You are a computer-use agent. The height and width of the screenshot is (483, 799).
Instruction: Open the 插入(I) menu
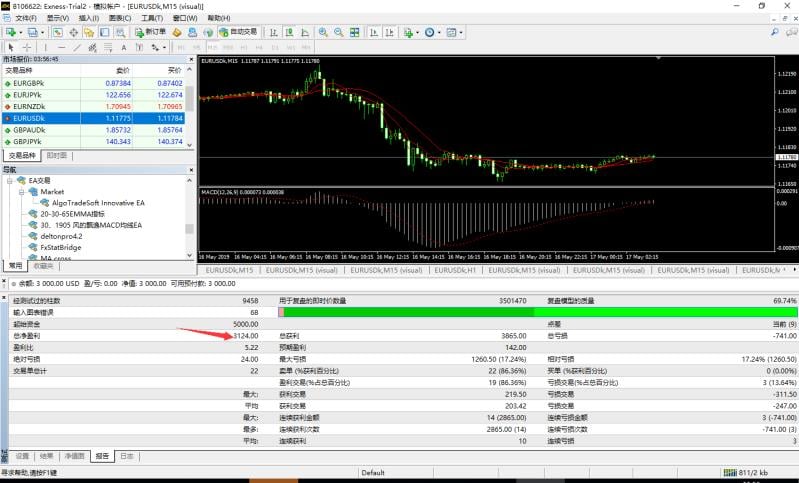tap(89, 18)
